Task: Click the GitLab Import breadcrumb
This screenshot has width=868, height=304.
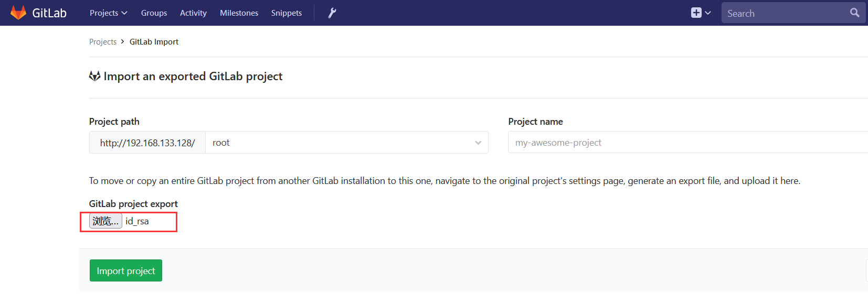Action: click(154, 42)
